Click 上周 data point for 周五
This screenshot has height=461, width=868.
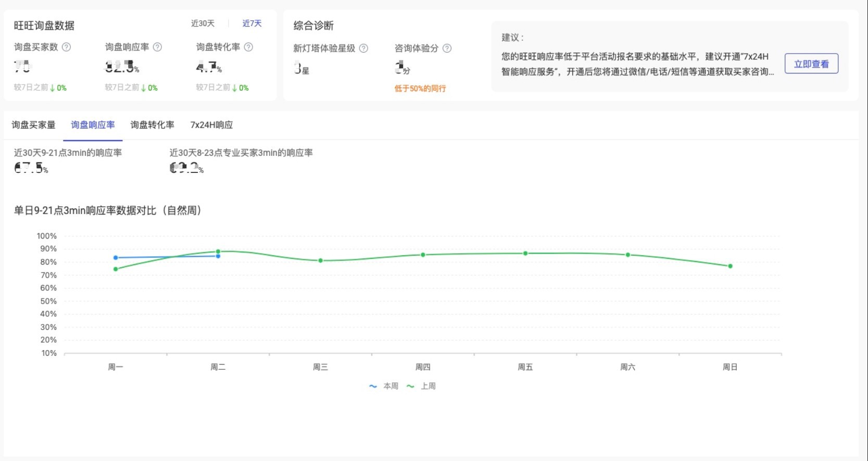(525, 253)
